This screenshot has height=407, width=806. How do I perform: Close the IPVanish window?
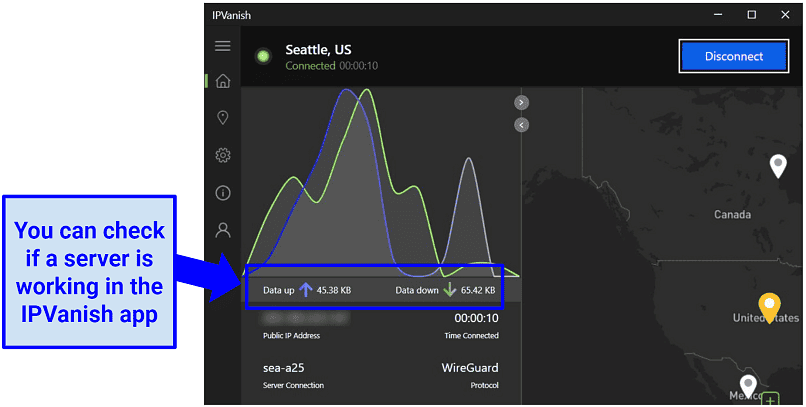click(785, 15)
